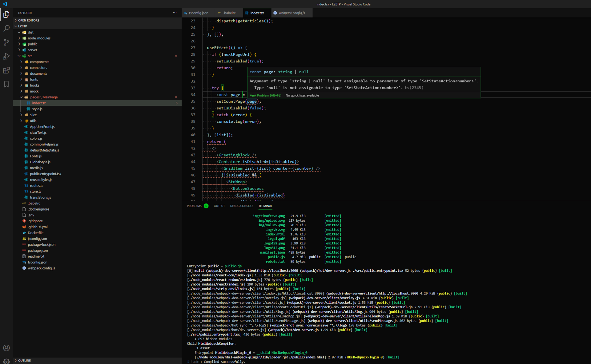Open the Extensions view
The width and height of the screenshot is (591, 364).
click(x=6, y=70)
